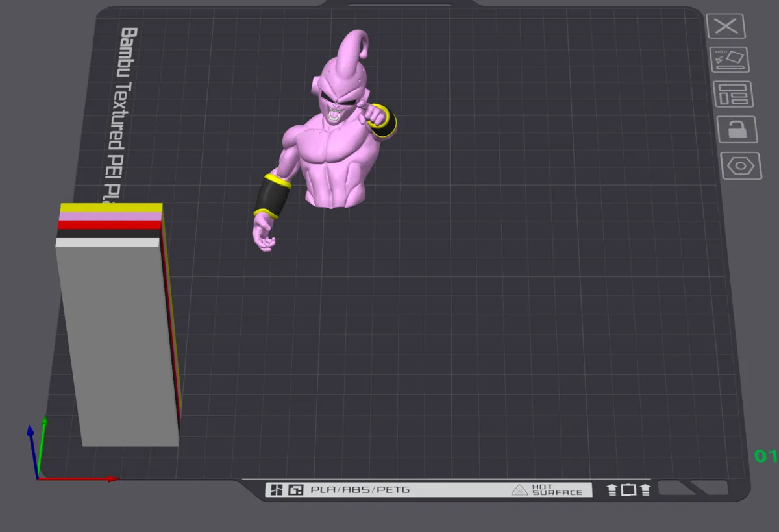
Task: Open plate settings hexagon icon
Action: (741, 166)
